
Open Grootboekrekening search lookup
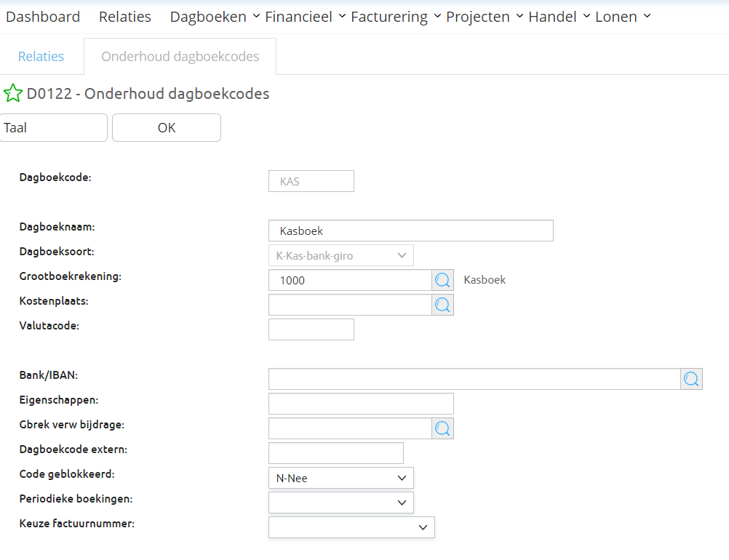[x=442, y=280]
